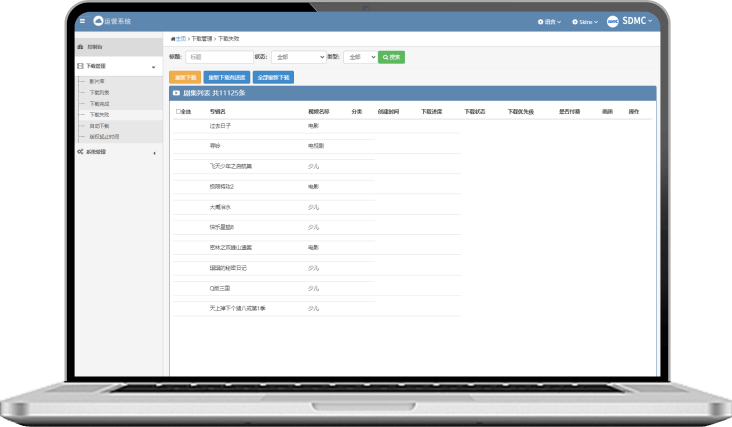Image resolution: width=732 pixels, height=427 pixels.
Task: Click the gear icon beside Skins
Action: (x=576, y=21)
